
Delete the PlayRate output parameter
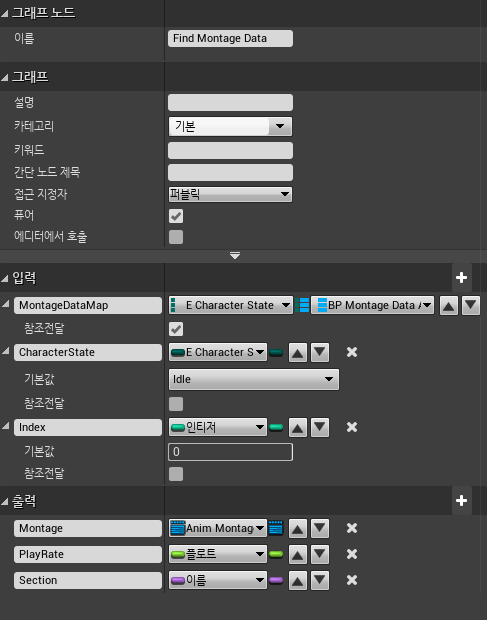[352, 554]
